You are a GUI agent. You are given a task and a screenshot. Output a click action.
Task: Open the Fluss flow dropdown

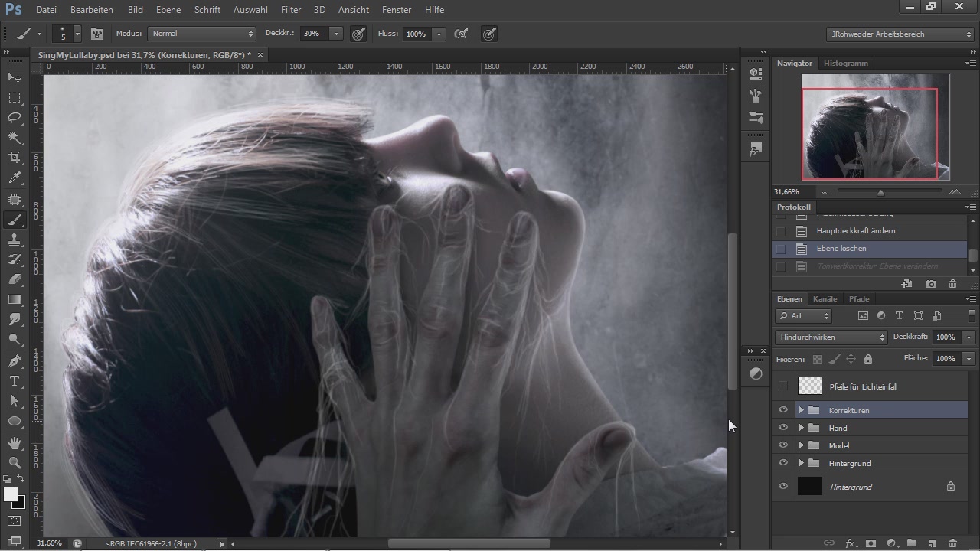439,34
